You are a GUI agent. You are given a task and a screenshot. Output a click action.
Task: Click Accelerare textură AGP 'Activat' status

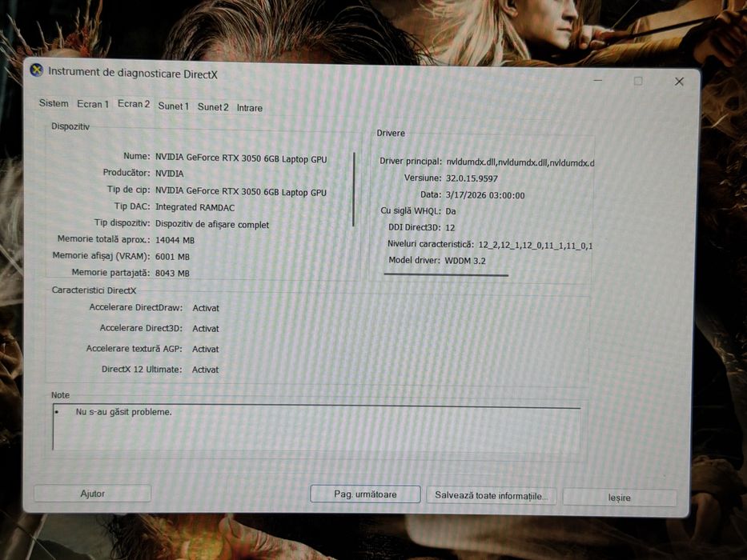205,350
